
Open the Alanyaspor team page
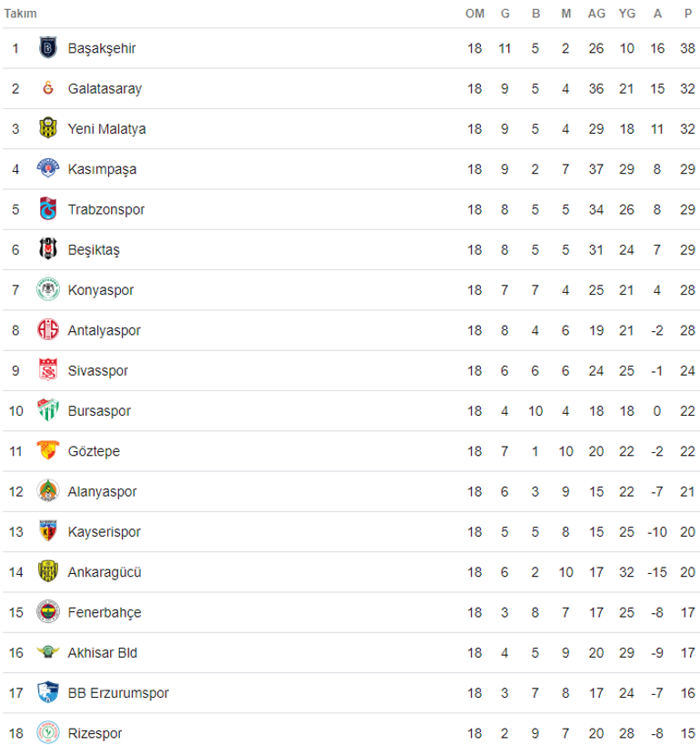102,492
